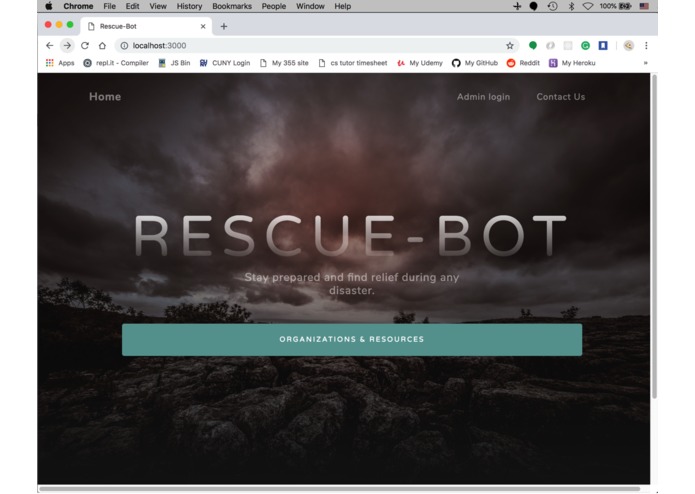Open the File menu

[109, 6]
